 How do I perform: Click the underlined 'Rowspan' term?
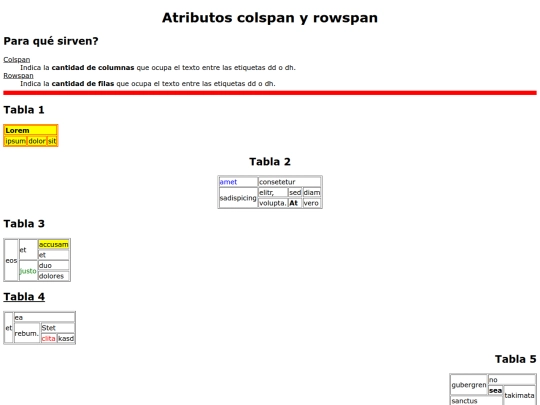click(x=18, y=75)
